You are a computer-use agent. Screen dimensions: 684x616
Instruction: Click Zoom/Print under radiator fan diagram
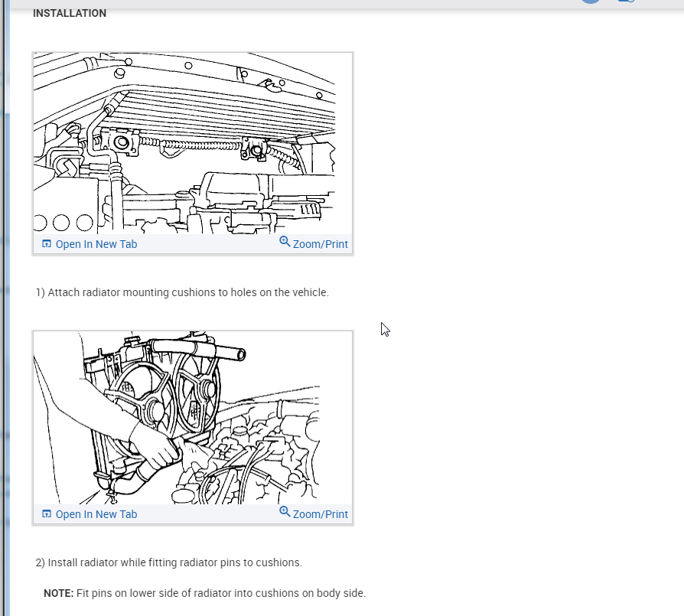point(314,513)
